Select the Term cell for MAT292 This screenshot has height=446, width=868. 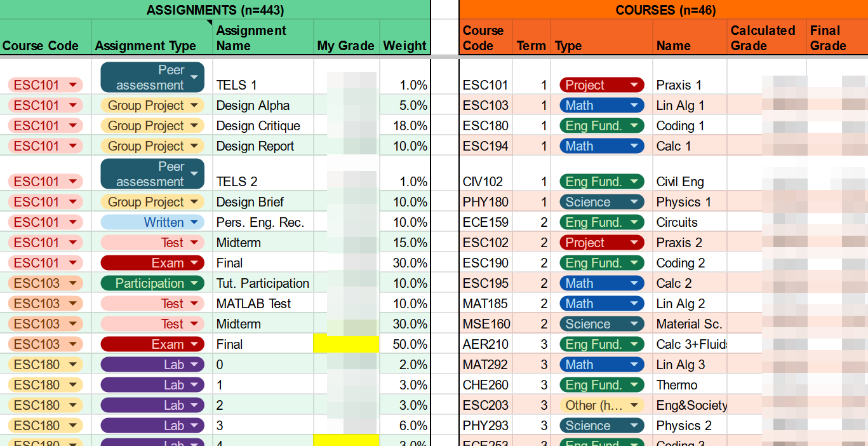pyautogui.click(x=531, y=364)
